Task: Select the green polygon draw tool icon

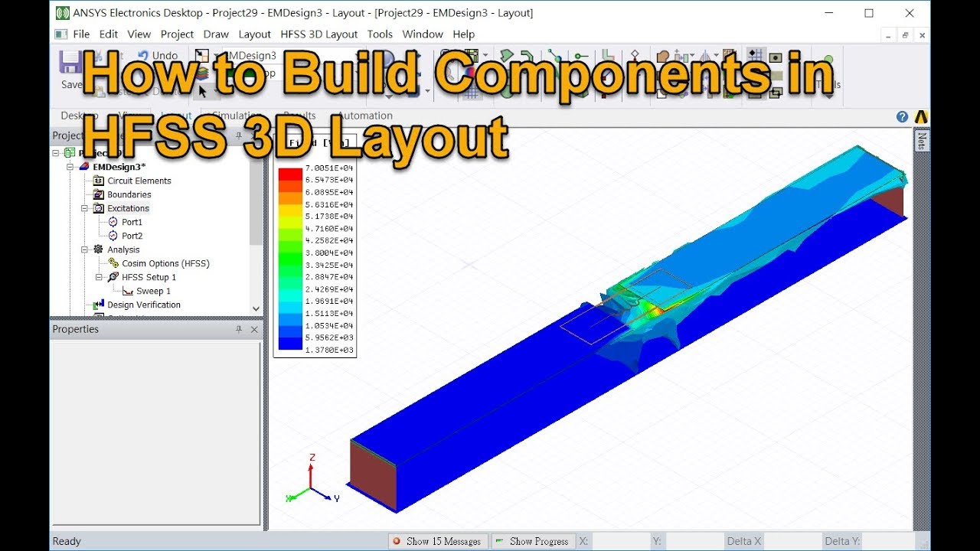Action: pyautogui.click(x=506, y=55)
